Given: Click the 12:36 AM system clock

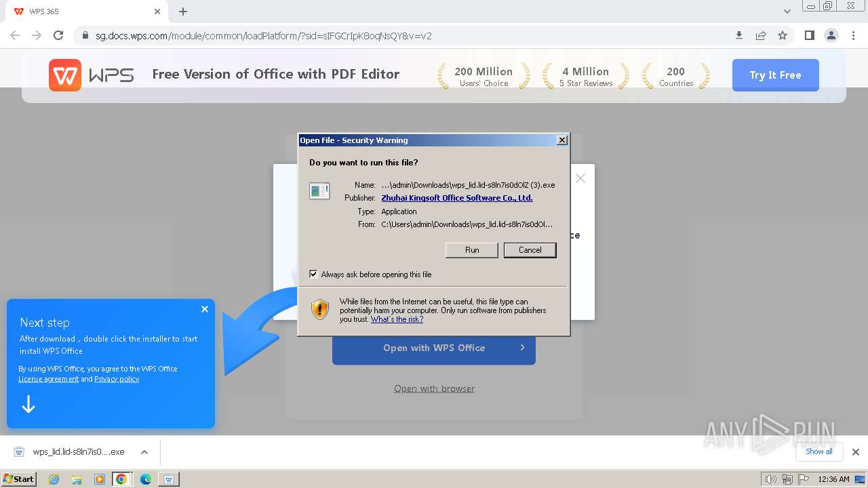Looking at the screenshot, I should [833, 479].
